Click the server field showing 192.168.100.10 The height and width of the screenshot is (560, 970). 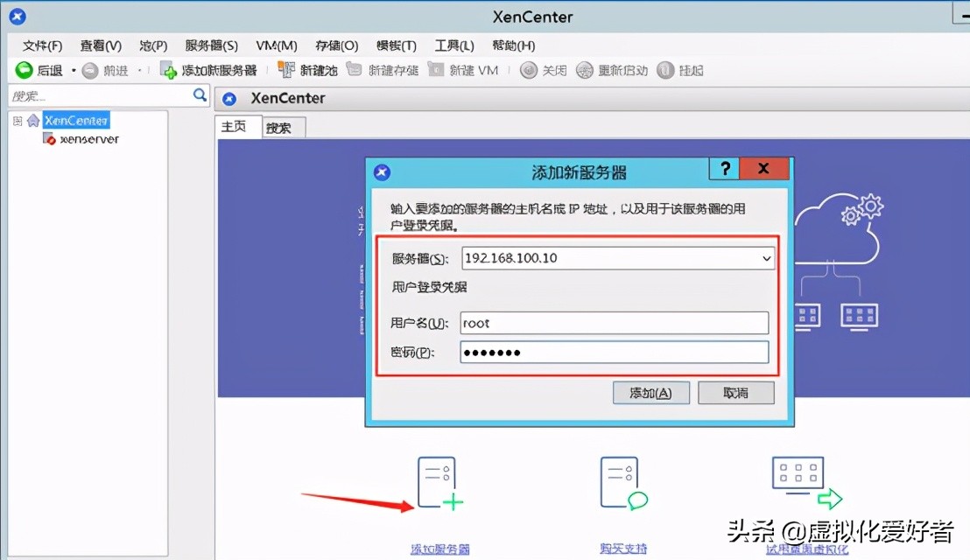(618, 258)
